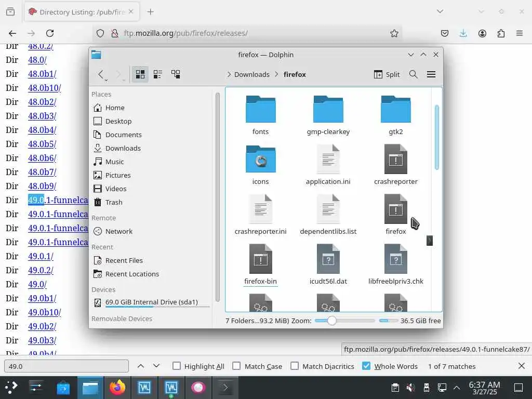Disable Whole Words in find bar

point(390,366)
